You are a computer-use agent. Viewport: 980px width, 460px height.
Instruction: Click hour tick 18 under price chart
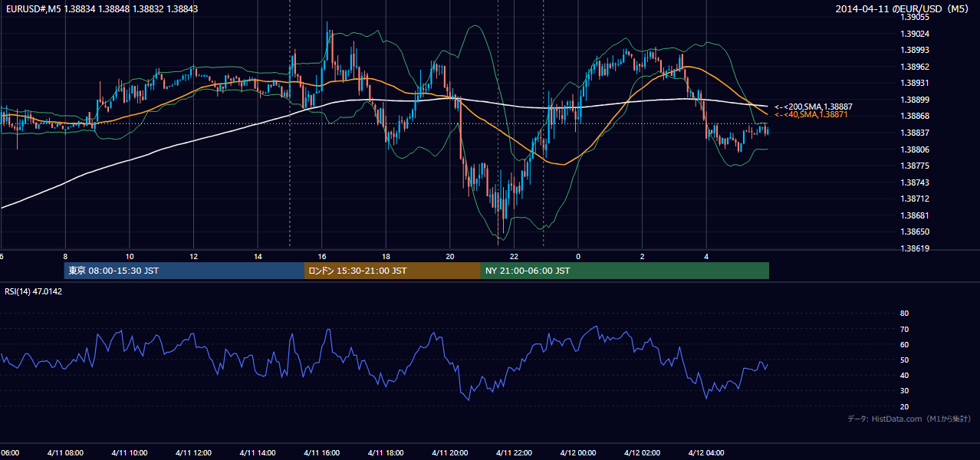[x=386, y=257]
